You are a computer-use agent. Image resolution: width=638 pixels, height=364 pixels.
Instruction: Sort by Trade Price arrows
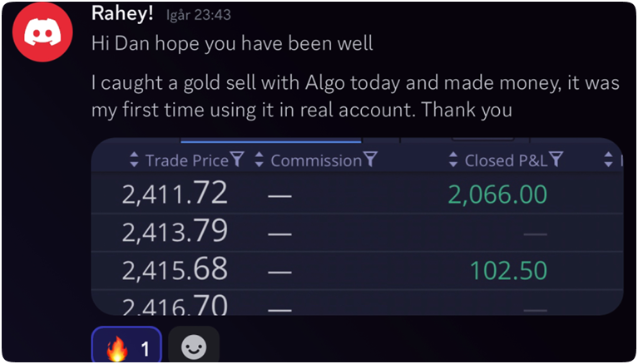[134, 160]
